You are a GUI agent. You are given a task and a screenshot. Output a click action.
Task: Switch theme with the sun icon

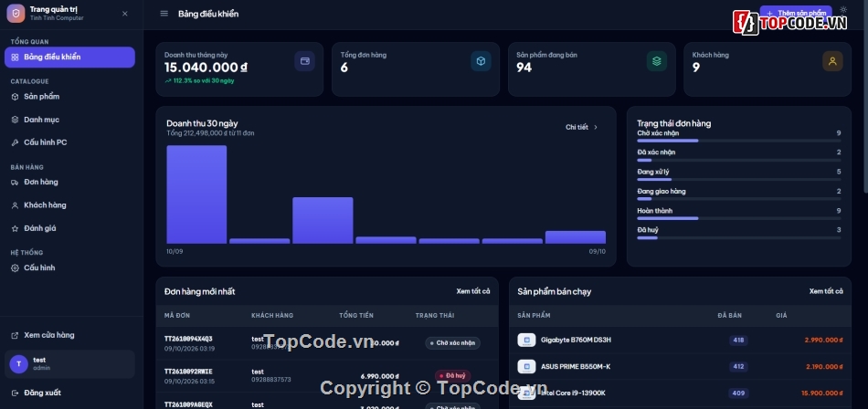coord(843,9)
